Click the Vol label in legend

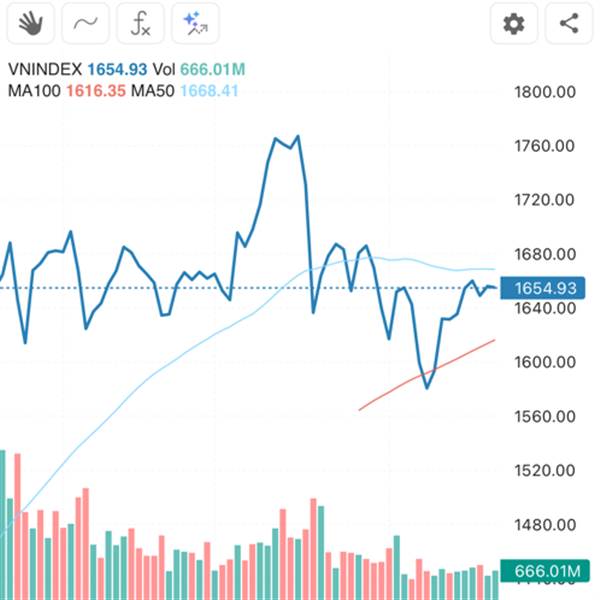[x=164, y=70]
